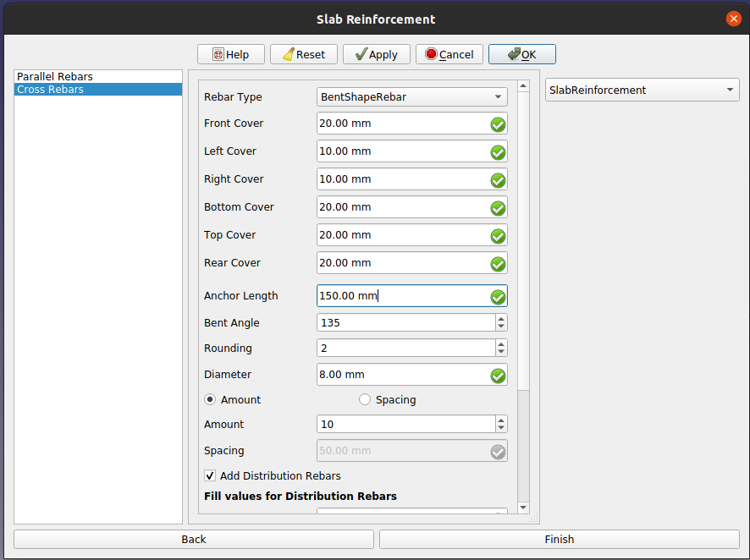750x560 pixels.
Task: Click the form scrollbar up arrow
Action: (x=523, y=86)
